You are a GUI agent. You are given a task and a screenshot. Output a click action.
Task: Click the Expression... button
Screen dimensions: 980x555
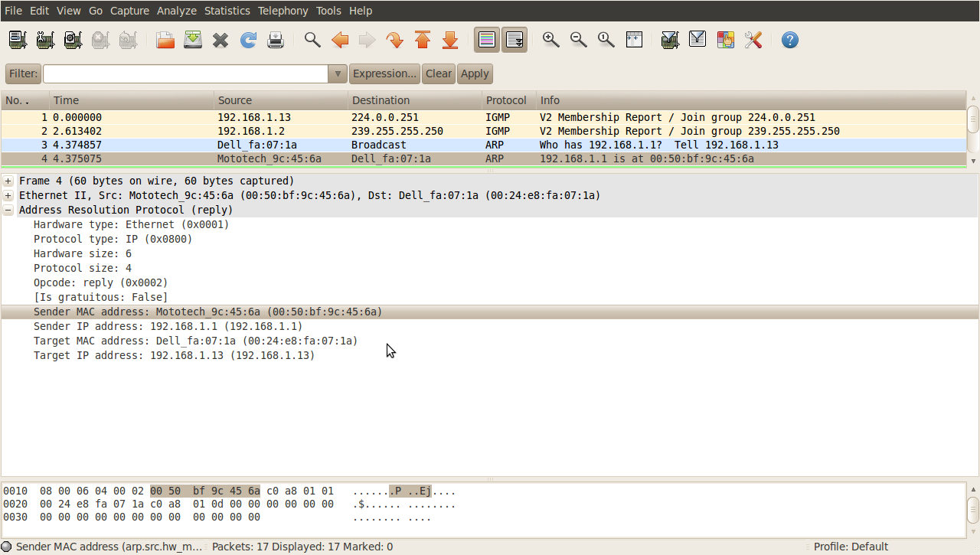(384, 73)
